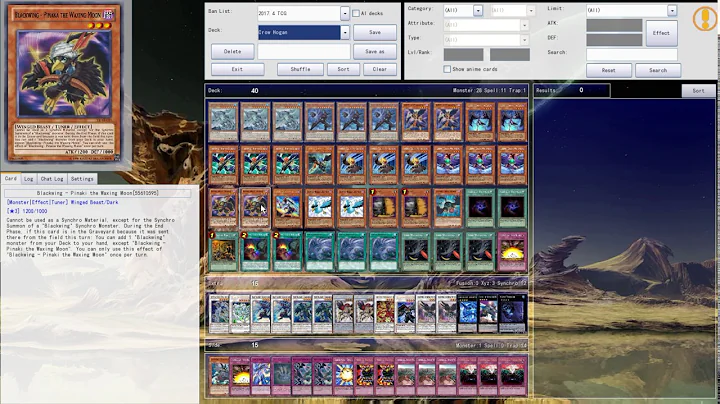Open the secondary category dropdown next to Category
The width and height of the screenshot is (720, 404).
(531, 10)
